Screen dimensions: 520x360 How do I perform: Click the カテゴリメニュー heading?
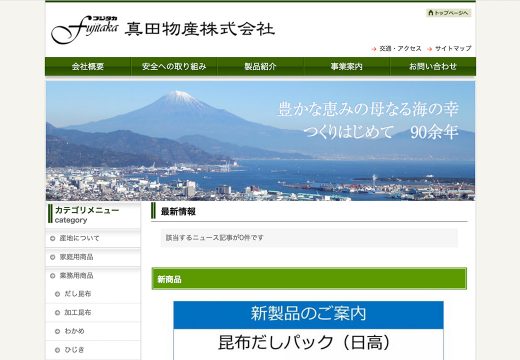click(87, 210)
